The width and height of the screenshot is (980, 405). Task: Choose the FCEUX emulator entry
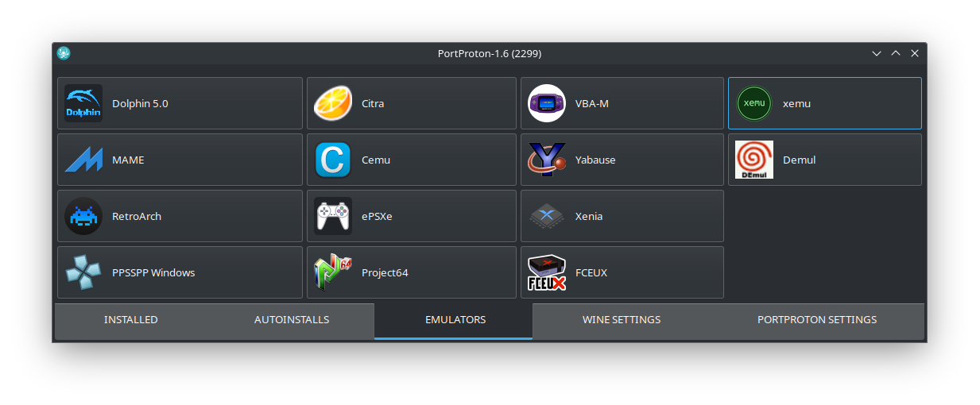pyautogui.click(x=622, y=272)
